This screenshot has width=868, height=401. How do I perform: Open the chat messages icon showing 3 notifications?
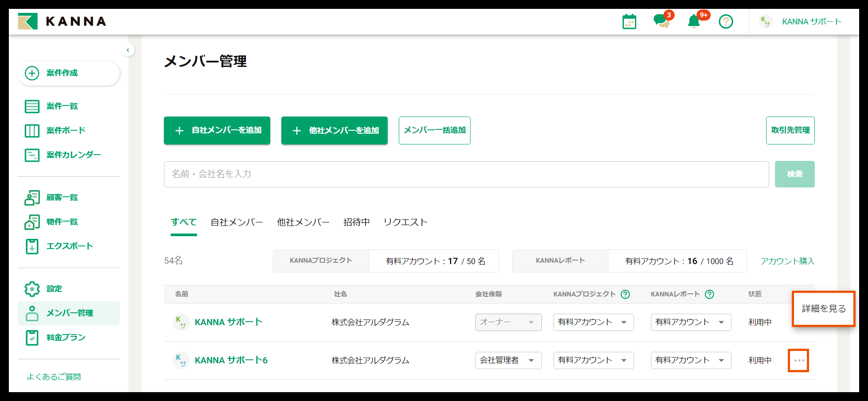[x=662, y=21]
